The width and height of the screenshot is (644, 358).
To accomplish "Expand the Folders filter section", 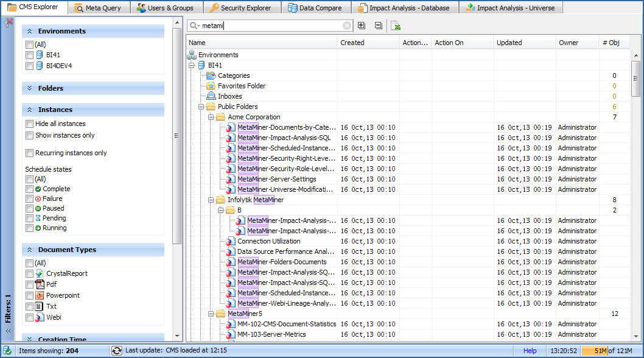I will click(29, 88).
